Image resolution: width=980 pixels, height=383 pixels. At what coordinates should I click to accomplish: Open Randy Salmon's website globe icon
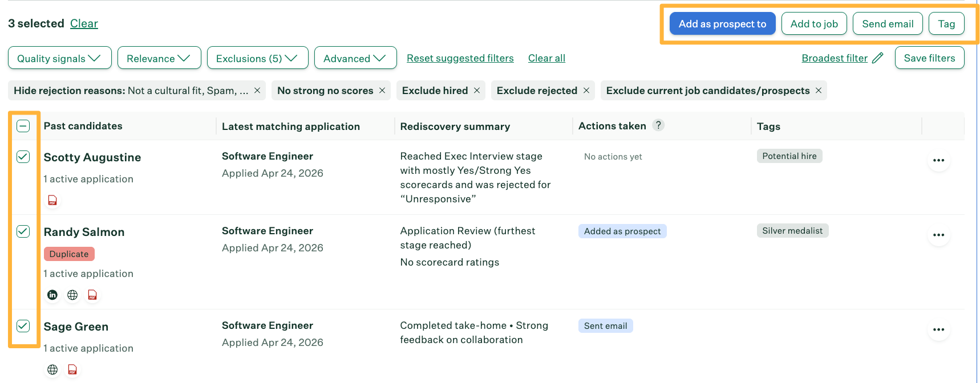coord(72,295)
